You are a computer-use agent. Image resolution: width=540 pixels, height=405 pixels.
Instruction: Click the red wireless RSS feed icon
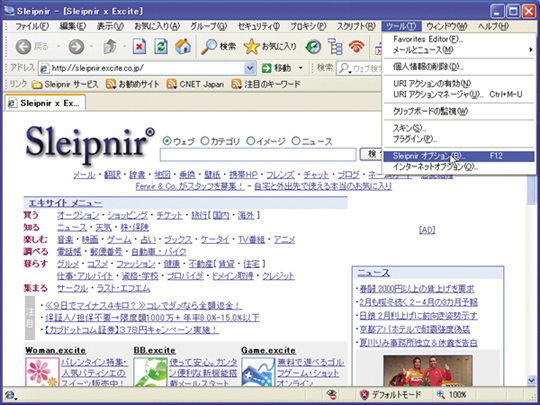pyautogui.click(x=356, y=46)
